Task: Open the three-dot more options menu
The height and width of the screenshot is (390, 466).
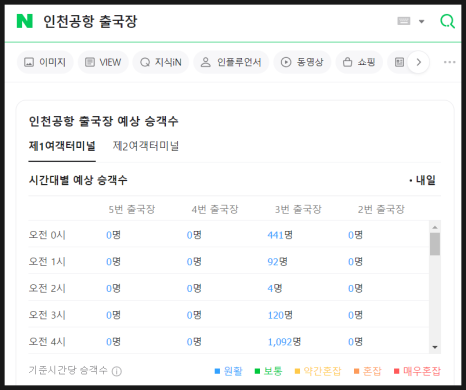Action: (449, 62)
